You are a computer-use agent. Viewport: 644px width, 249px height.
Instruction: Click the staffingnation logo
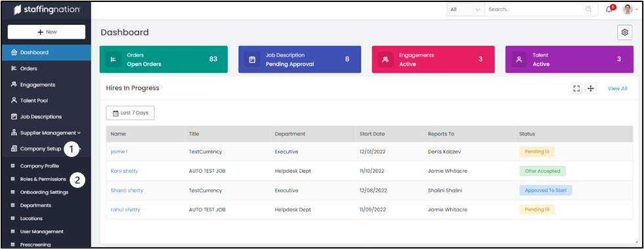[x=47, y=10]
